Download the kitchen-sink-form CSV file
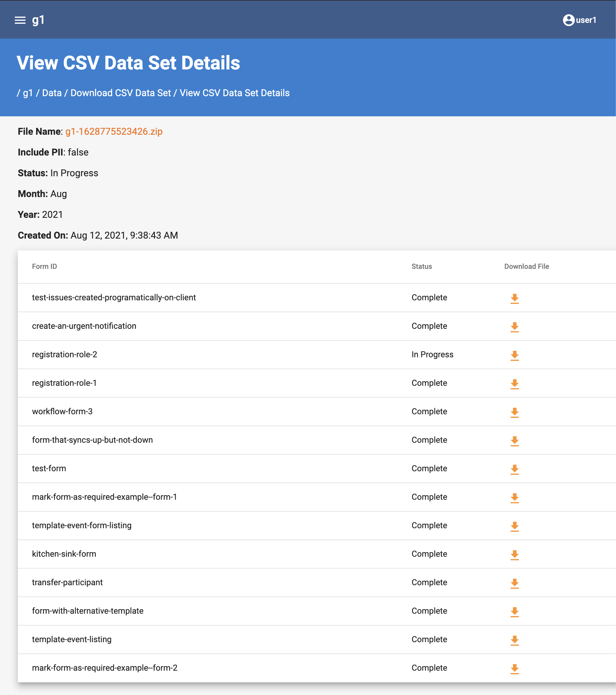 tap(515, 555)
